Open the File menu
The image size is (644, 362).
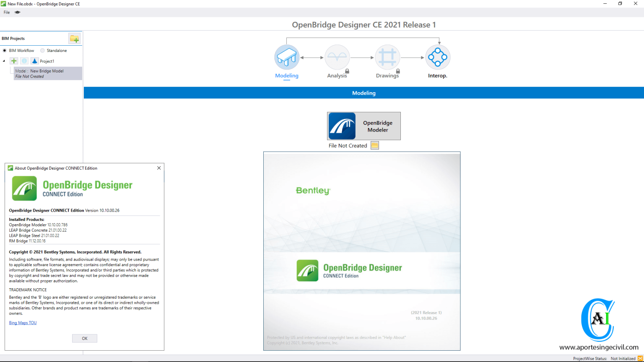[x=7, y=12]
